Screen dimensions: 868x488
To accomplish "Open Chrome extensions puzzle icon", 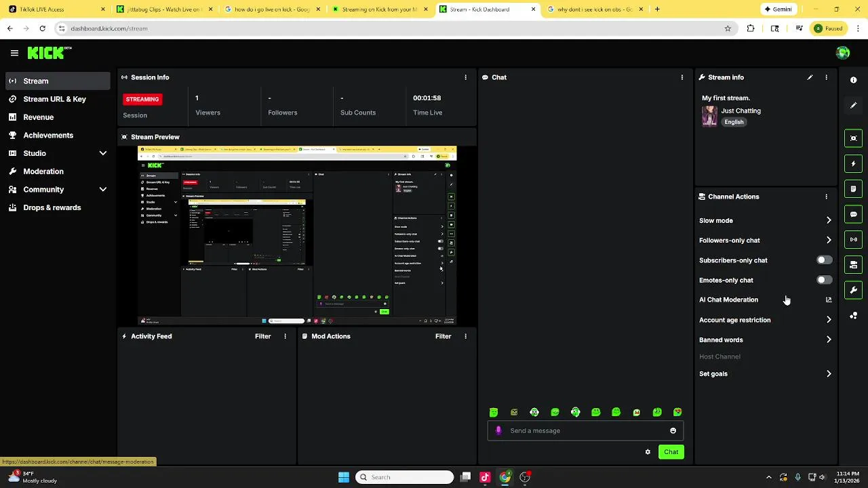I will [x=751, y=28].
